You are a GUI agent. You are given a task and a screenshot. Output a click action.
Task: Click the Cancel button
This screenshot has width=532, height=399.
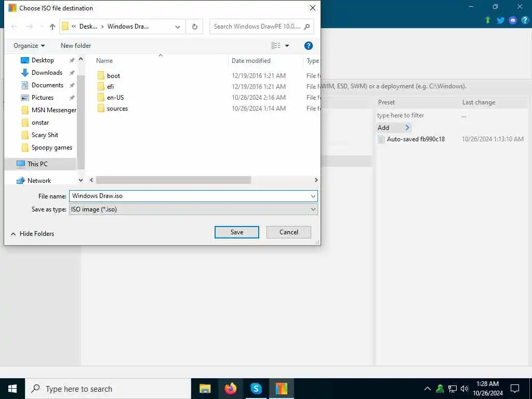coord(289,232)
